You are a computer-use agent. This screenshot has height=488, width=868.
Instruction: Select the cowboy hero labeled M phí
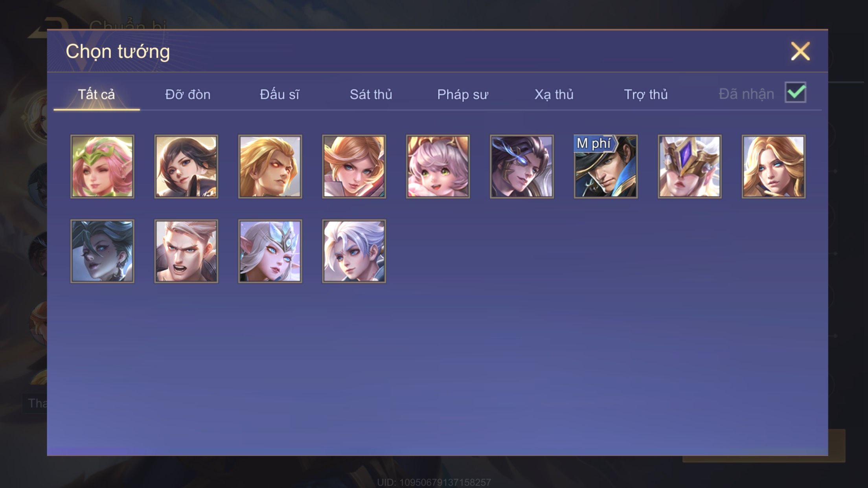[x=606, y=167]
